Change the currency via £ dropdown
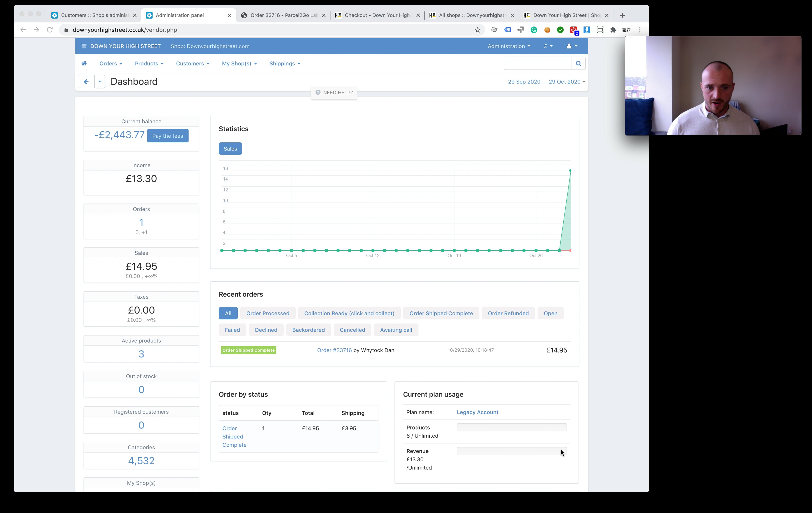This screenshot has width=812, height=513. (548, 46)
